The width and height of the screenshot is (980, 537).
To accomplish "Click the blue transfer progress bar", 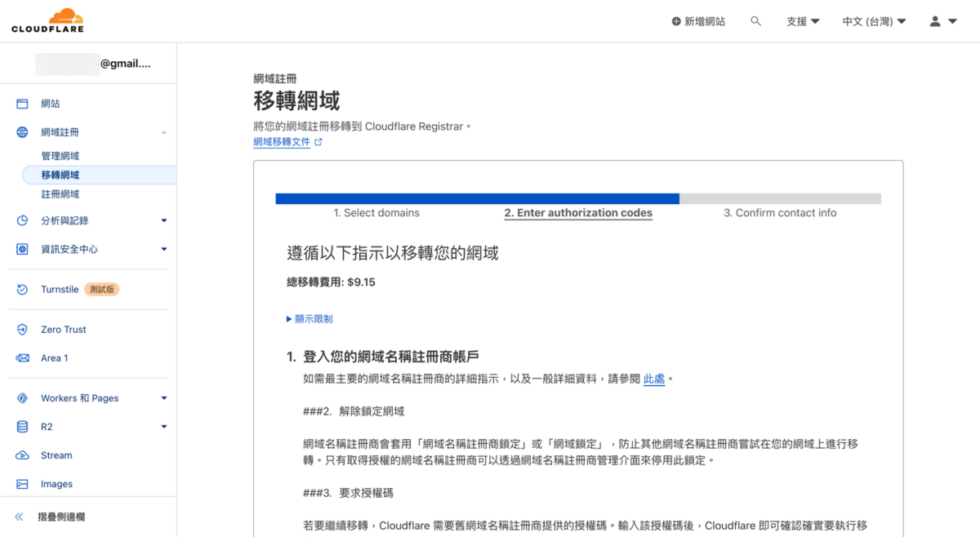I will click(477, 198).
